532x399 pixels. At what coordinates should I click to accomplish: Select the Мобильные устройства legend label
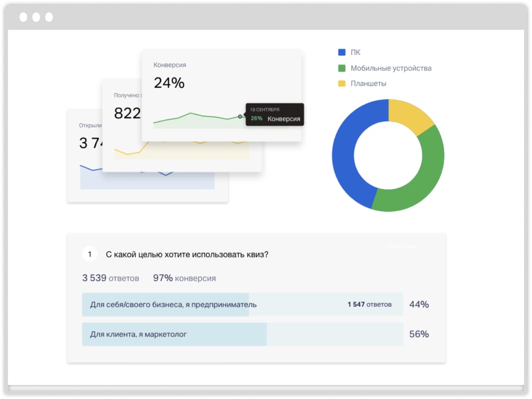[391, 68]
